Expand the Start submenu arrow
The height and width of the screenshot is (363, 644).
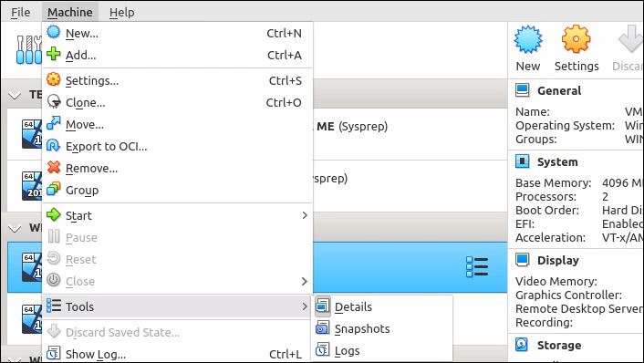point(305,215)
